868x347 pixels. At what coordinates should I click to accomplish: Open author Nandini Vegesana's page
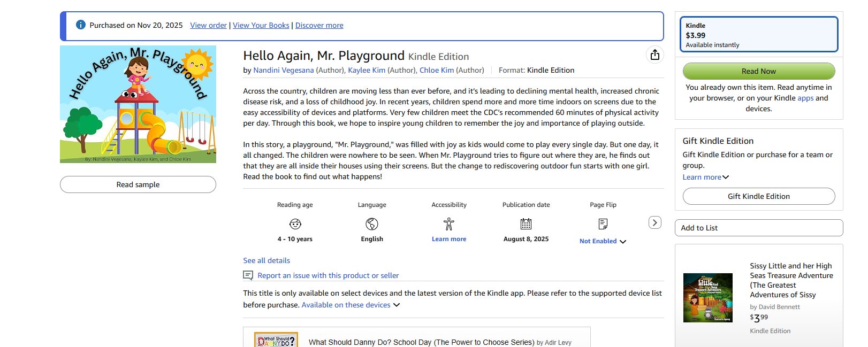[283, 70]
